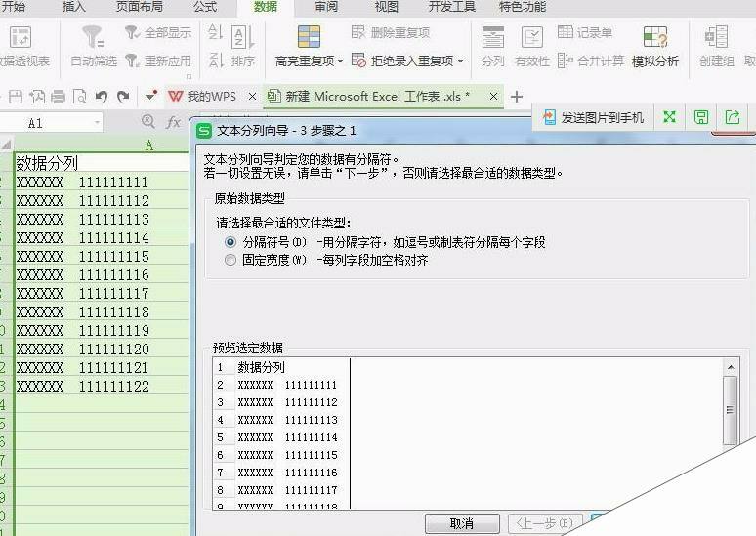Open the Page Layout ribbon tab
This screenshot has height=536, width=756.
click(140, 7)
